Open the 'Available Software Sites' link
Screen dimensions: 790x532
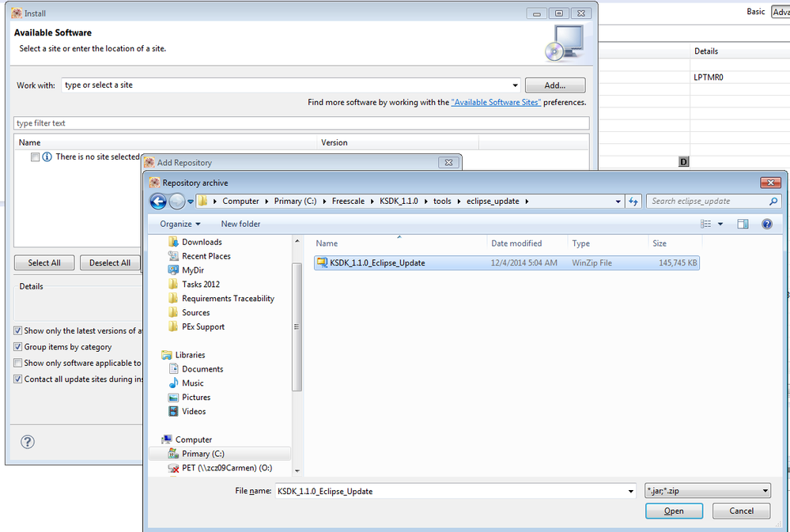pos(497,102)
